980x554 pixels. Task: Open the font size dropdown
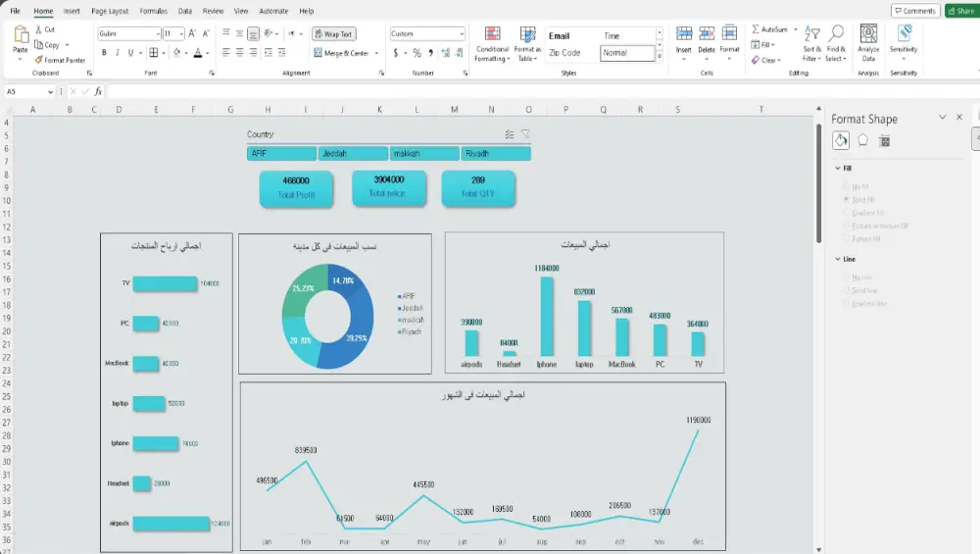click(x=181, y=33)
